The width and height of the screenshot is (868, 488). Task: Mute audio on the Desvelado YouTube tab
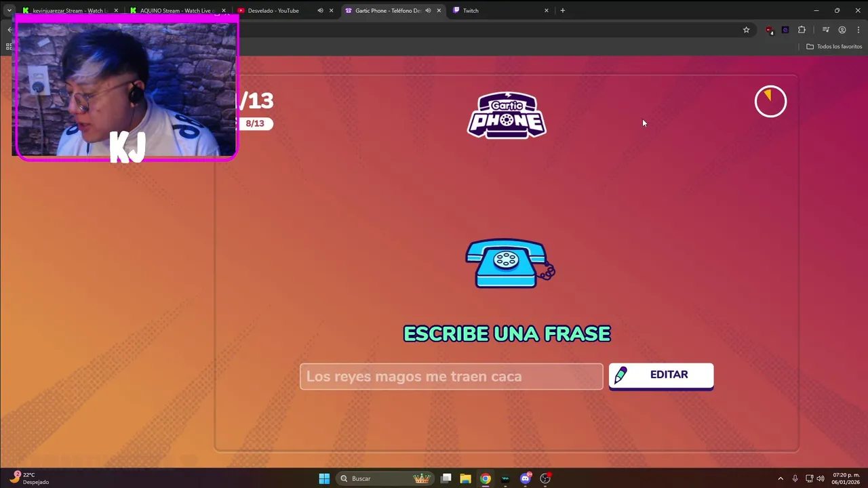(x=320, y=10)
